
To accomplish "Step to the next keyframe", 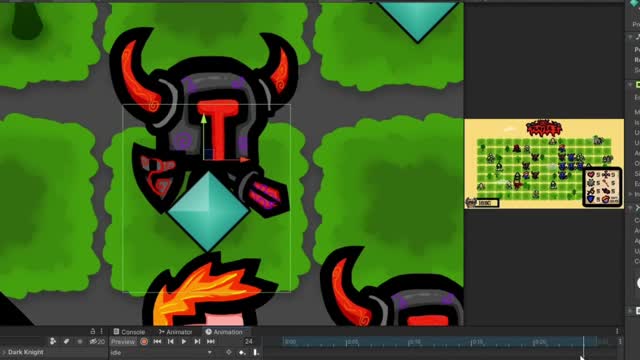I will point(197,341).
